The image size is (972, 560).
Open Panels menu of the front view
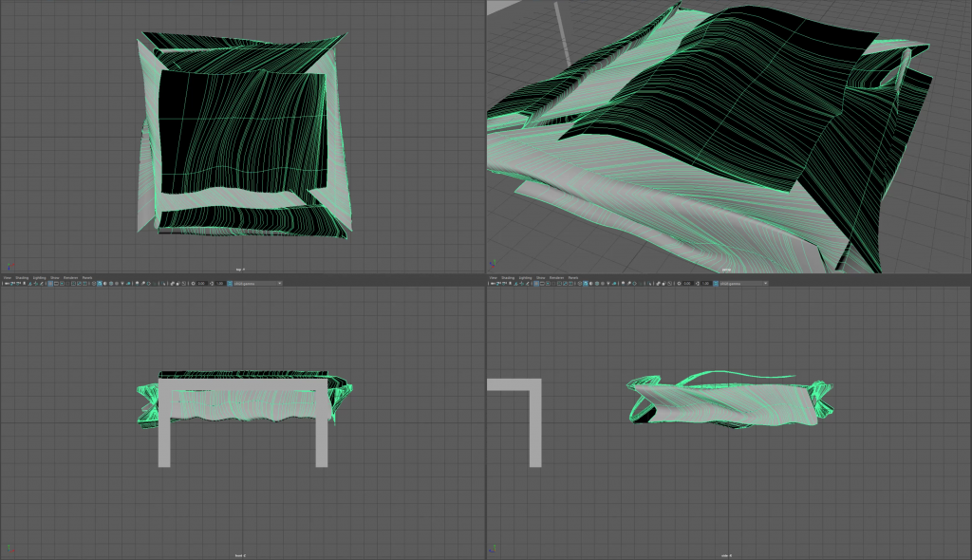coord(86,277)
